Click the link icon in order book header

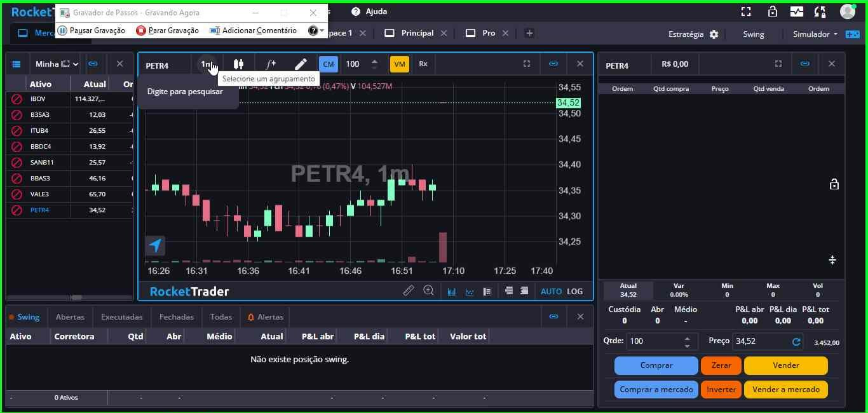tap(805, 64)
